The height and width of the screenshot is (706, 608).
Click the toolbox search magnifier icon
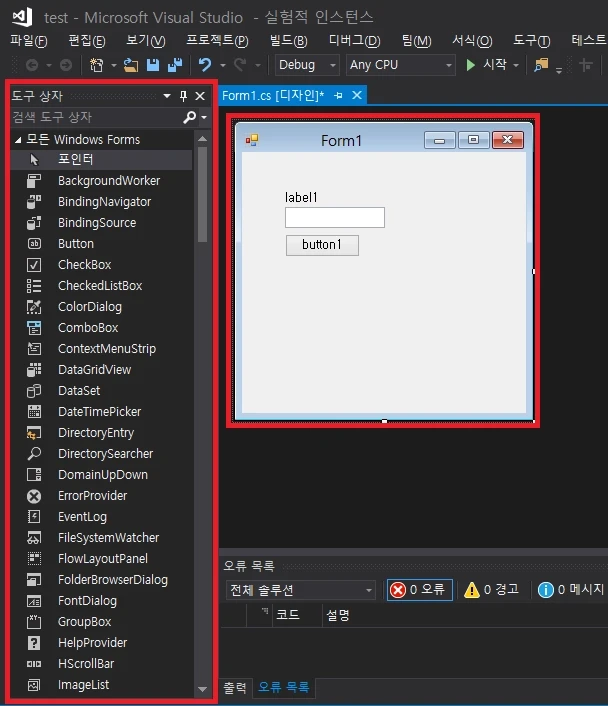click(190, 117)
